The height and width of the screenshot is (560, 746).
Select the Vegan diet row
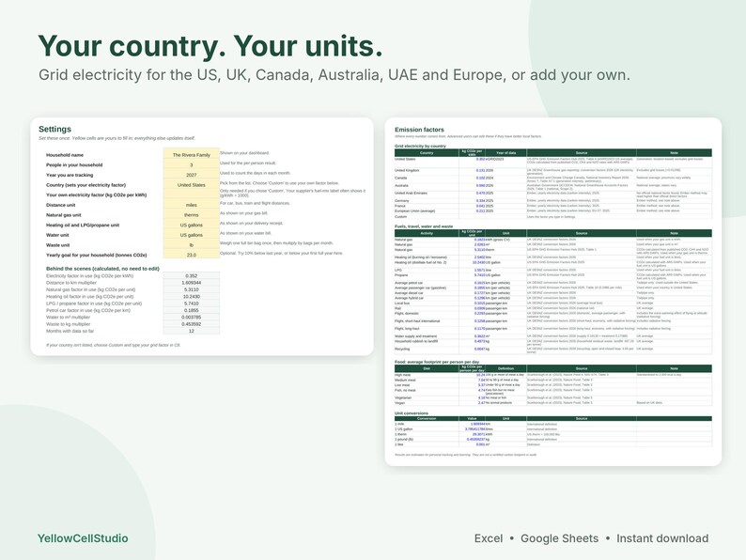552,403
